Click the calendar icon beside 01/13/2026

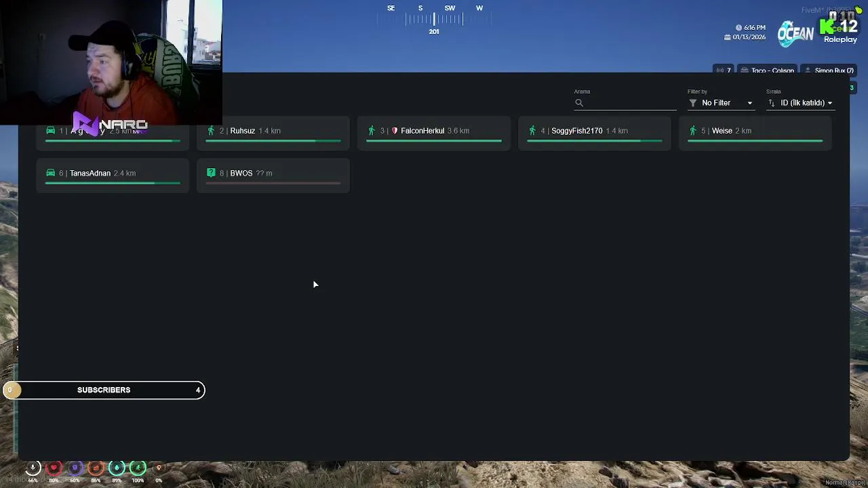coord(728,37)
